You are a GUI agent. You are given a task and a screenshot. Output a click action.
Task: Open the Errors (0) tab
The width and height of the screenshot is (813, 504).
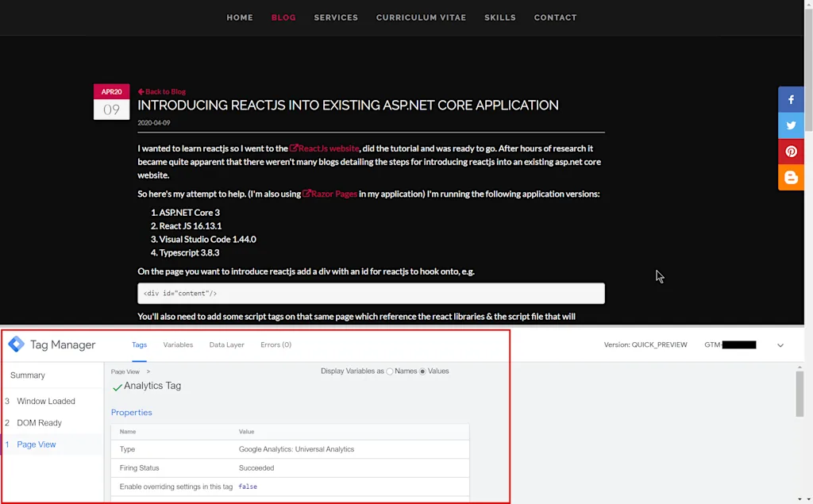pyautogui.click(x=275, y=344)
